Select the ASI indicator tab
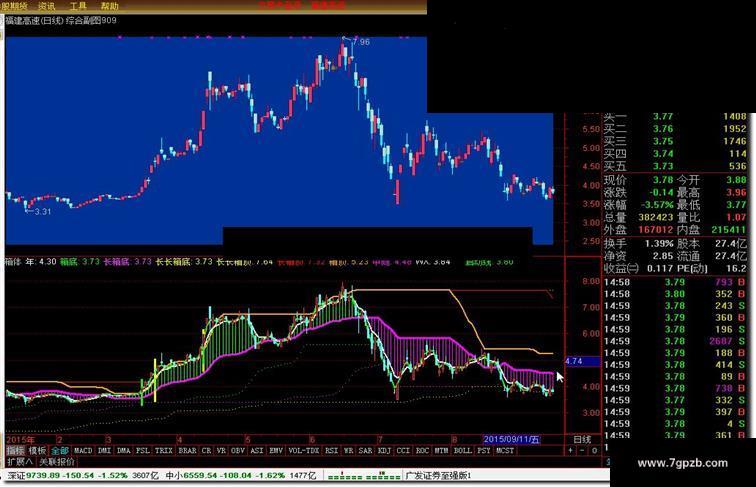The height and width of the screenshot is (487, 756). click(x=257, y=451)
